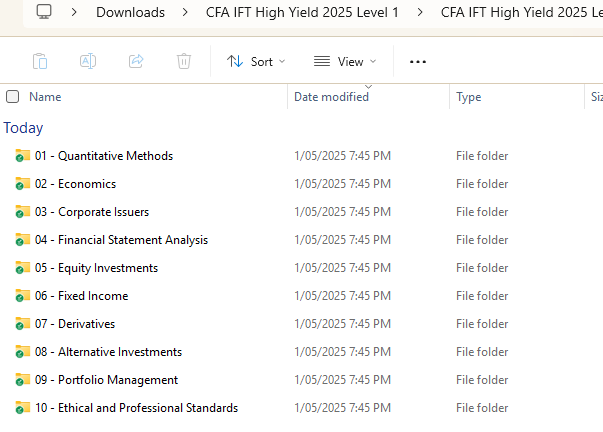603x432 pixels.
Task: Click the Share icon in toolbar
Action: click(x=136, y=61)
